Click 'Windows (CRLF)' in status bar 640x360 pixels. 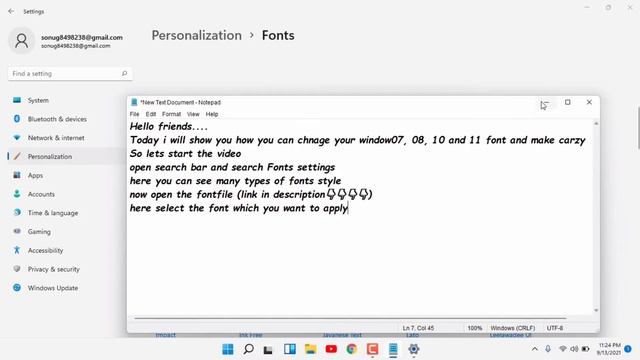click(513, 328)
